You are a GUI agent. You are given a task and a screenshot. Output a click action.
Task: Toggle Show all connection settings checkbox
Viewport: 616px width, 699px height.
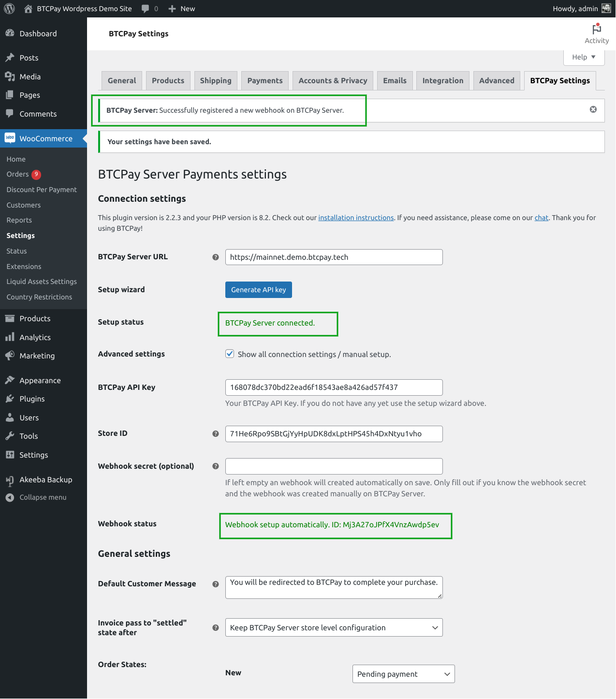(x=230, y=354)
